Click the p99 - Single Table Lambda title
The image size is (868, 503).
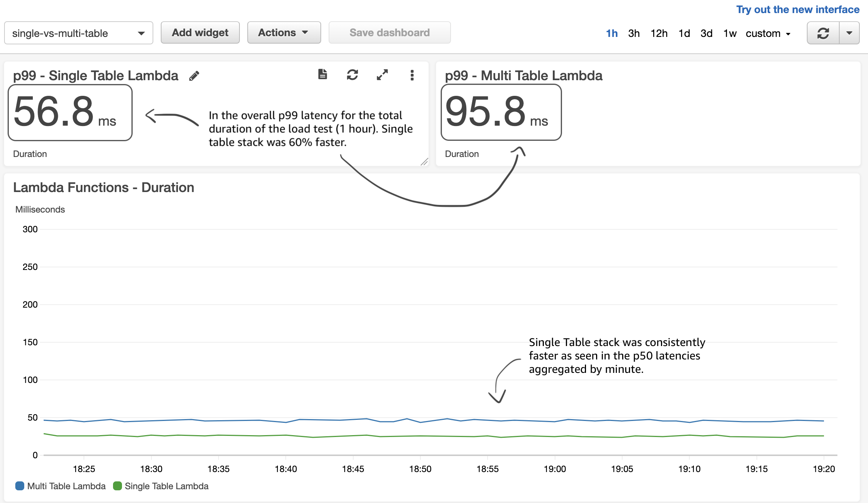pos(95,76)
